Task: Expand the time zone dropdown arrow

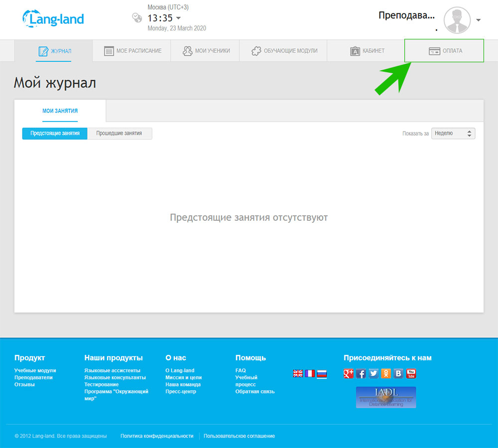Action: (x=179, y=18)
